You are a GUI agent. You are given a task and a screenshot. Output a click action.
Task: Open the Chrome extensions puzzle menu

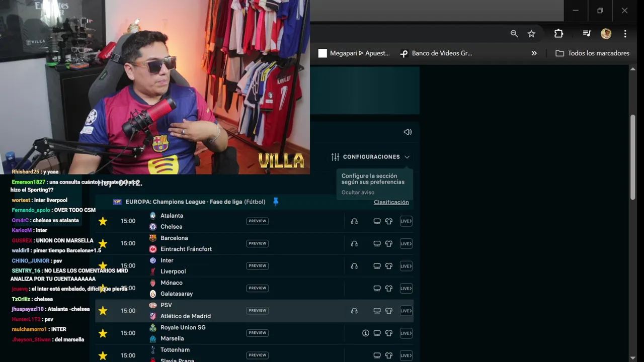[x=558, y=34]
